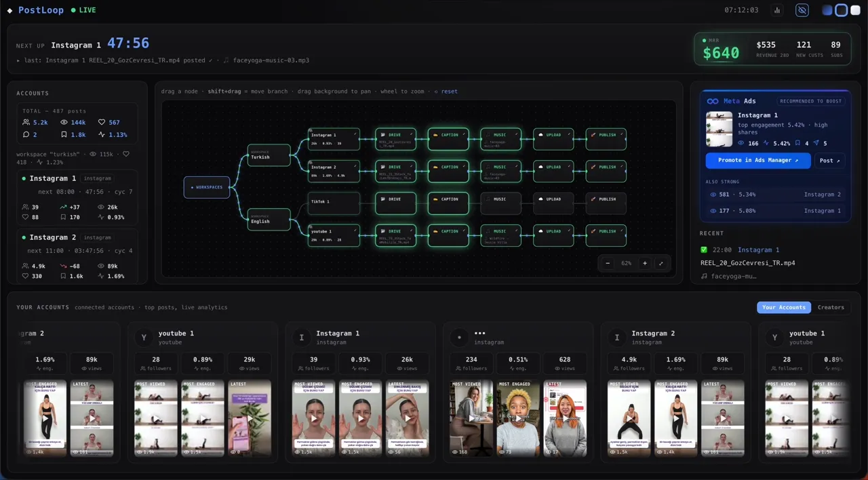Click Promote in Ads Manager button
868x480 pixels.
point(757,161)
